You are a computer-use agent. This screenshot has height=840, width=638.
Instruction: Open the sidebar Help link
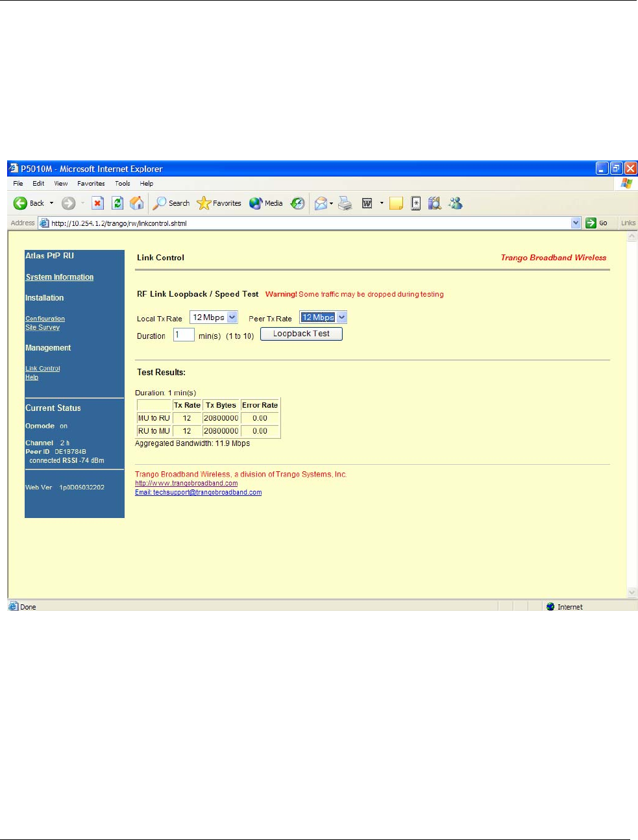[32, 377]
